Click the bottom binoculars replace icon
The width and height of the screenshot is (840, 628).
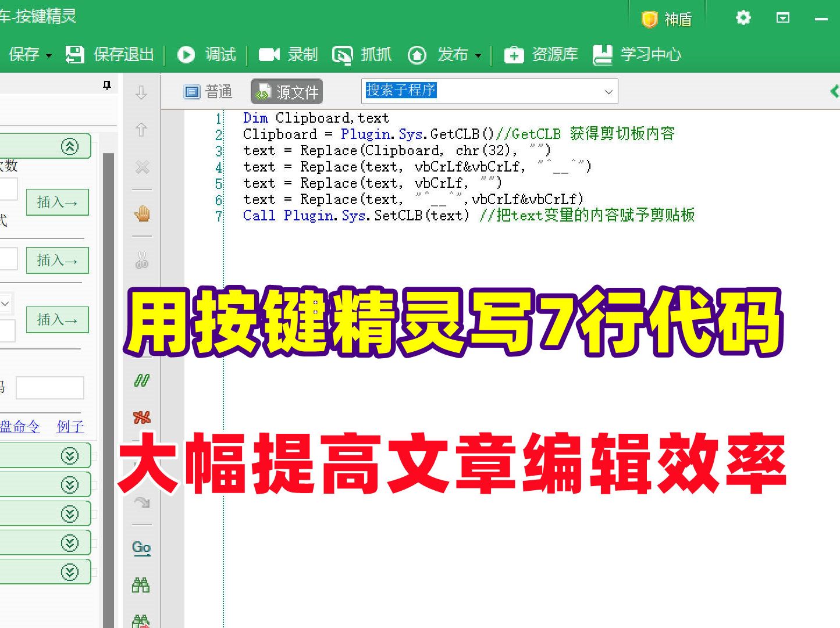click(x=141, y=621)
